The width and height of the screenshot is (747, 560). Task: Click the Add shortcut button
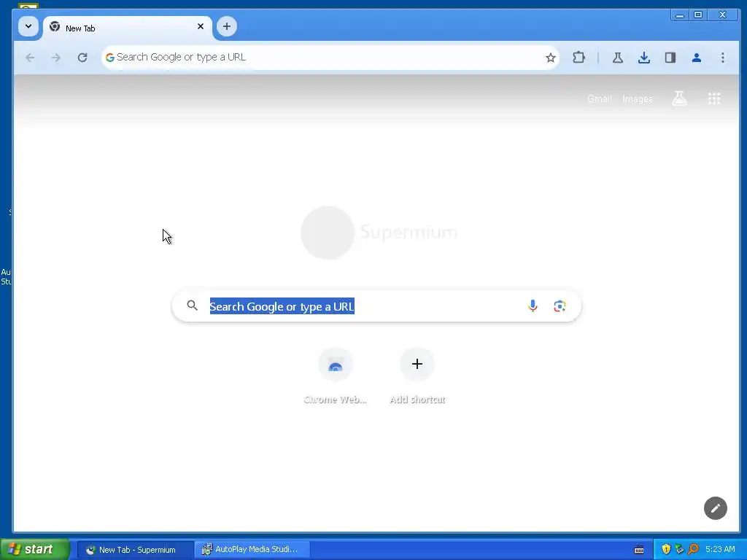(417, 376)
